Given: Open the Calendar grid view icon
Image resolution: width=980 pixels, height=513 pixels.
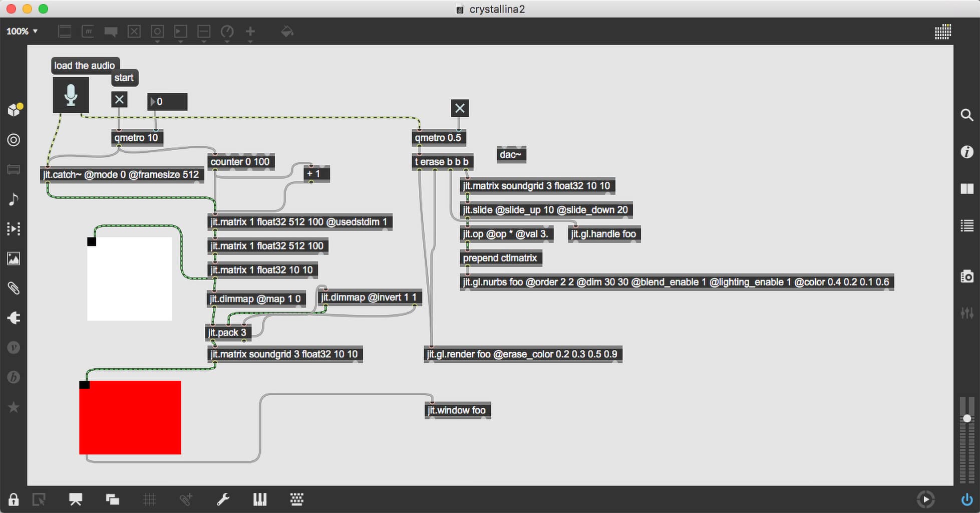Looking at the screenshot, I should (943, 32).
